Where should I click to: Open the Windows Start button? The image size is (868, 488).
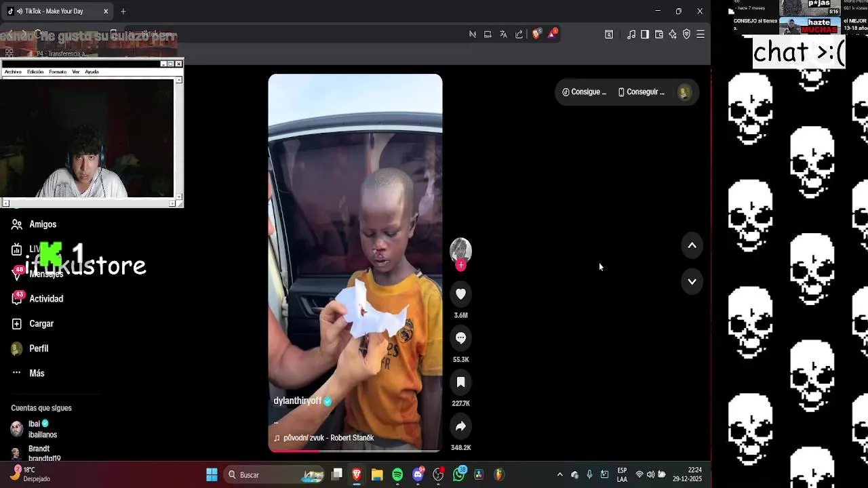pos(212,474)
